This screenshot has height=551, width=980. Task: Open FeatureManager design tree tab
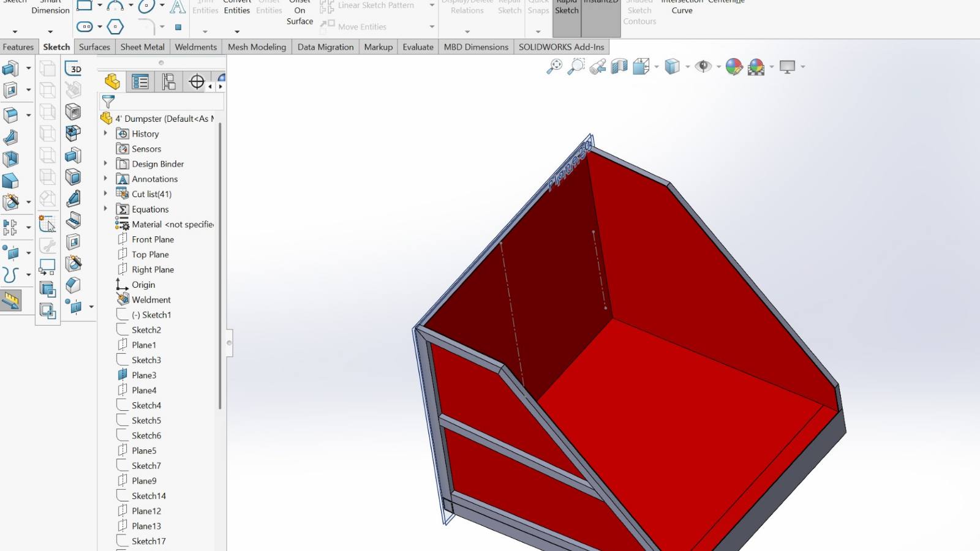pyautogui.click(x=112, y=81)
